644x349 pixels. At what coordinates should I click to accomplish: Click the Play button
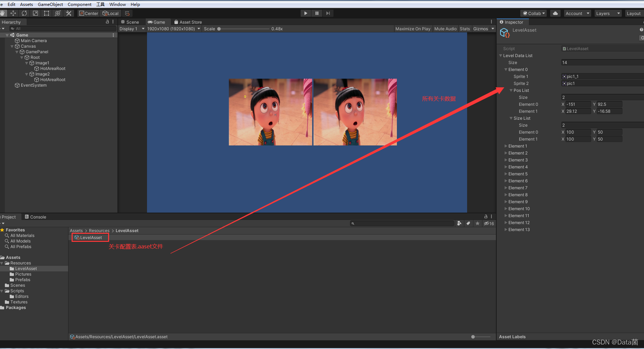(x=306, y=13)
